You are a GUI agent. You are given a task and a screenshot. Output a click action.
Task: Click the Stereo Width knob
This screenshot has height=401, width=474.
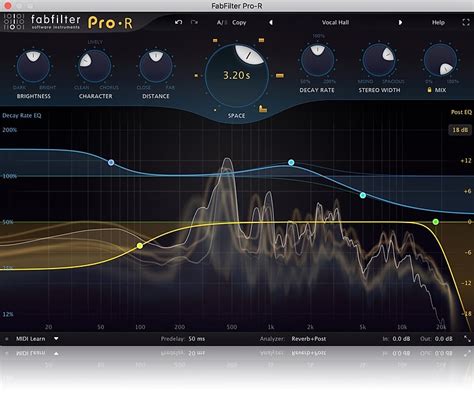pos(379,60)
